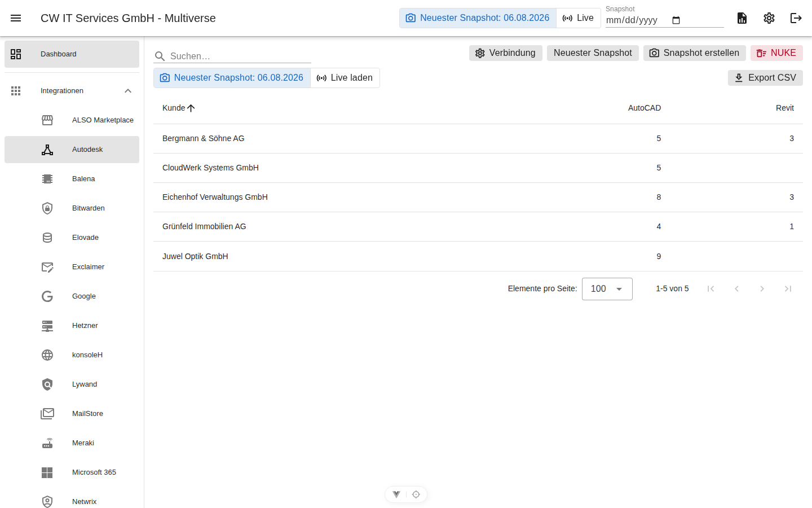The image size is (812, 508).
Task: Select Eichenhof Verwaltungs GmbH row
Action: [x=478, y=197]
